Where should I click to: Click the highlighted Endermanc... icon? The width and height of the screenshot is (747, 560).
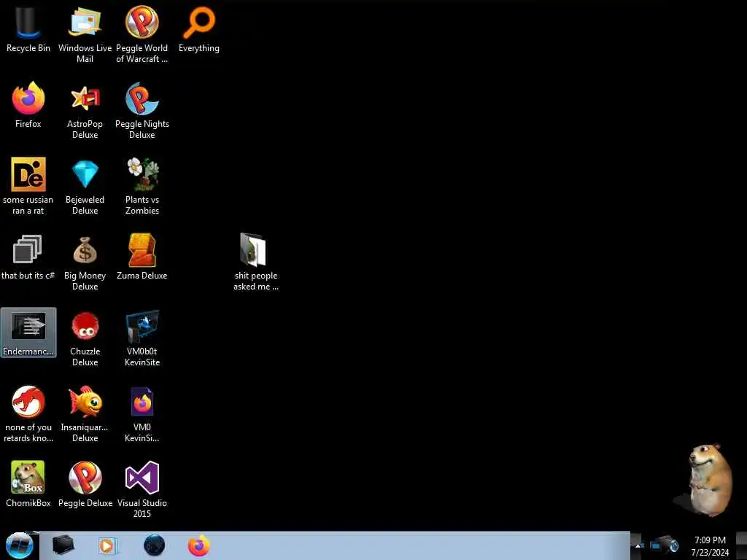pyautogui.click(x=28, y=332)
